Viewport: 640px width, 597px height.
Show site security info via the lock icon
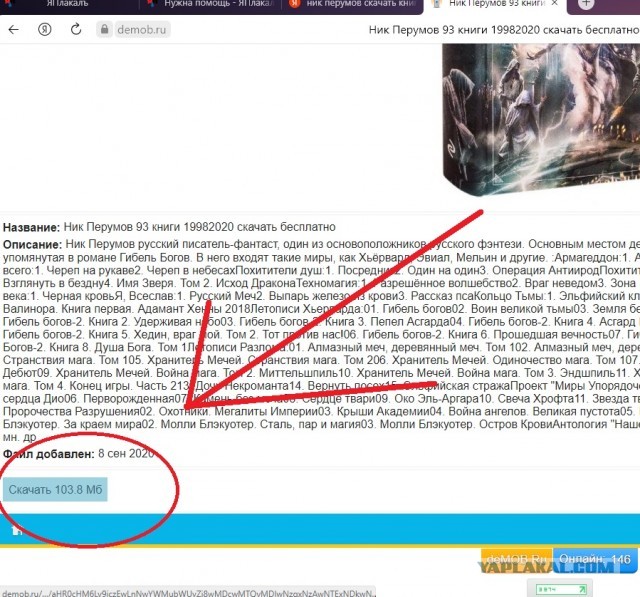tap(104, 29)
